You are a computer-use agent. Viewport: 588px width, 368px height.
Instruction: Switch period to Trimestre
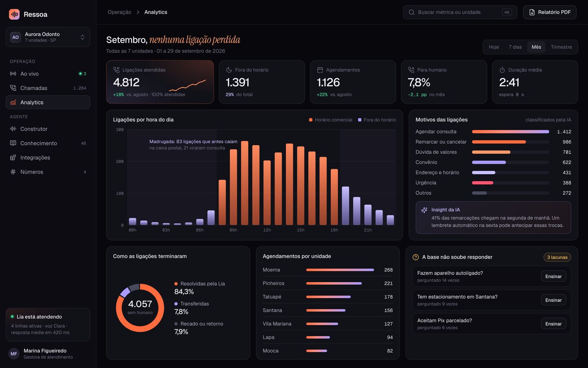pos(561,47)
